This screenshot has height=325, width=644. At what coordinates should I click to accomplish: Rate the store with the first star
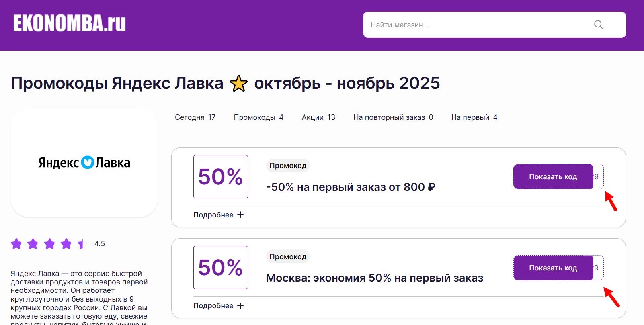pos(16,244)
